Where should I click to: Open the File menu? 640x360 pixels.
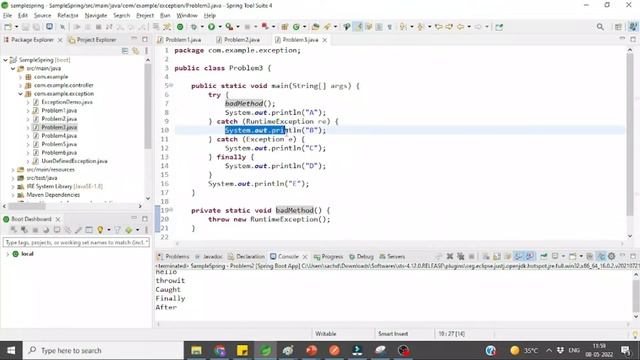(8, 16)
